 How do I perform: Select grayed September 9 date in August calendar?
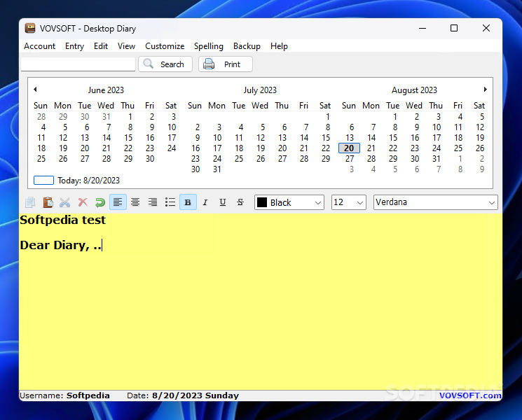(482, 169)
